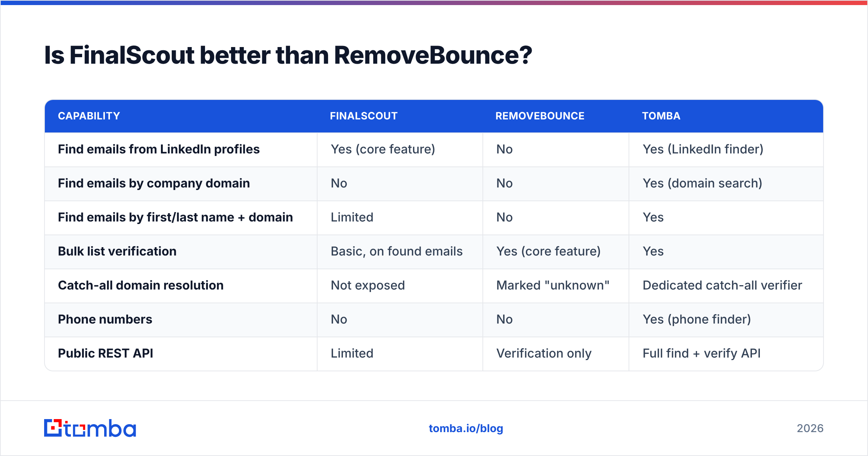Click RemoveBounce 'No' in Phone numbers row
This screenshot has height=456, width=868.
505,319
